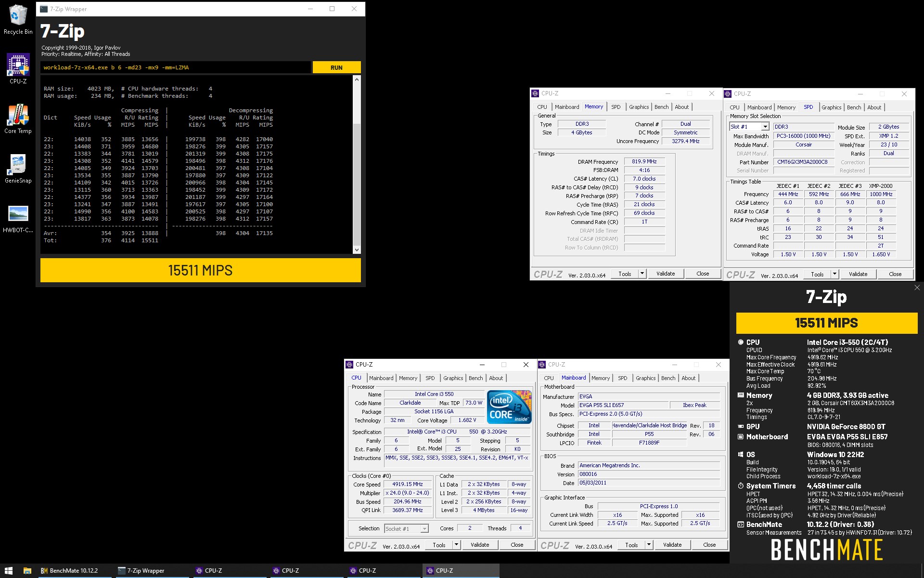Close the BenchMate result overlay panel
The width and height of the screenshot is (924, 578).
(x=917, y=288)
